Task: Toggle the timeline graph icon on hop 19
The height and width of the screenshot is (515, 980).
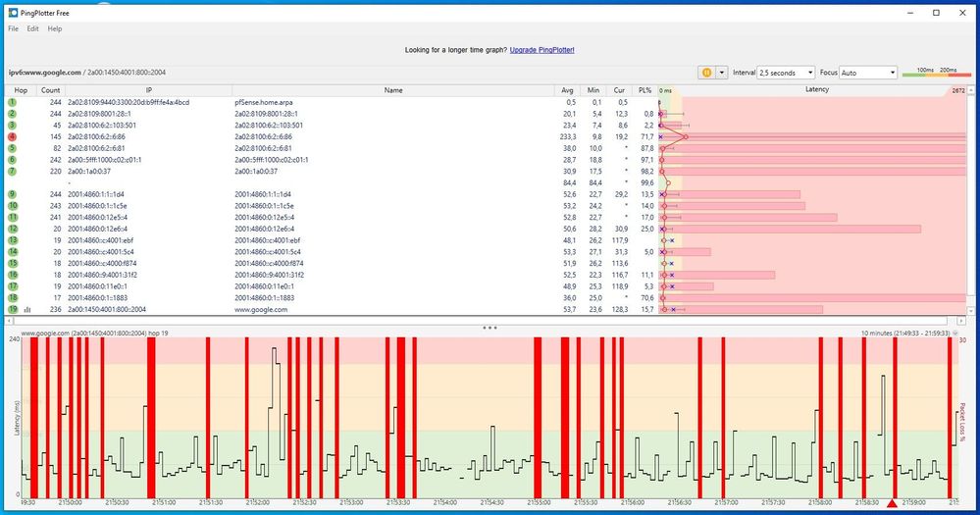Action: (x=27, y=309)
